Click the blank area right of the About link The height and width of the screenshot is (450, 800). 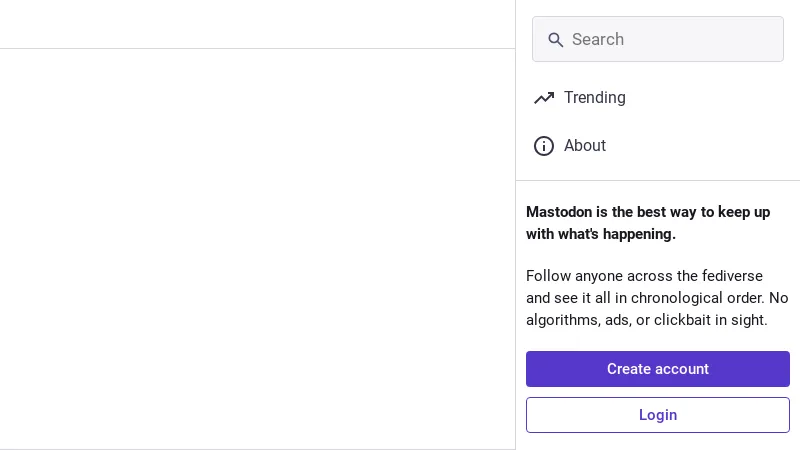click(700, 146)
